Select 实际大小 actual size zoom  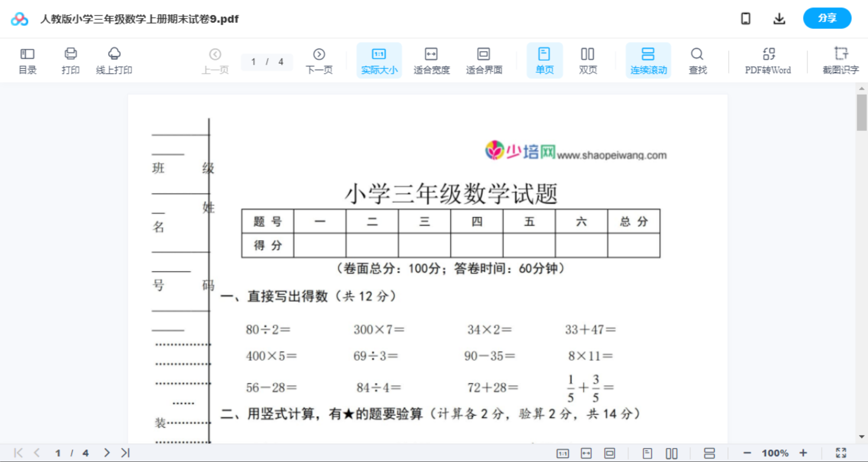coord(379,60)
